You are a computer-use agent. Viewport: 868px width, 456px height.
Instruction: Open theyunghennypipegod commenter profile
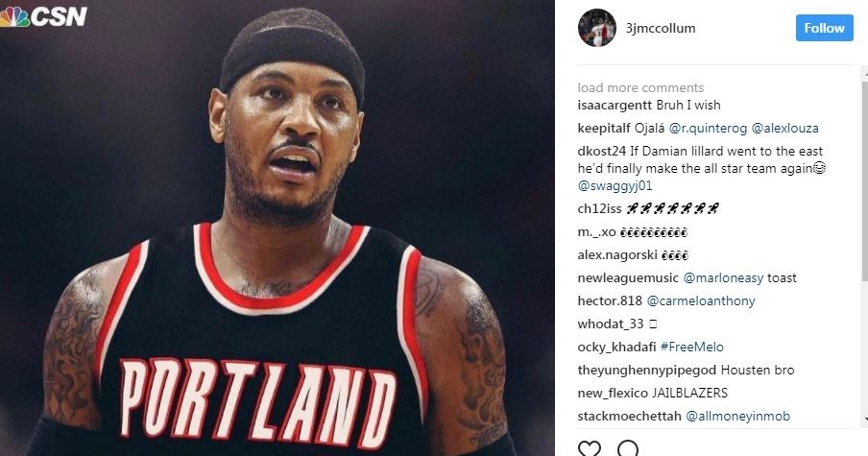pyautogui.click(x=646, y=371)
